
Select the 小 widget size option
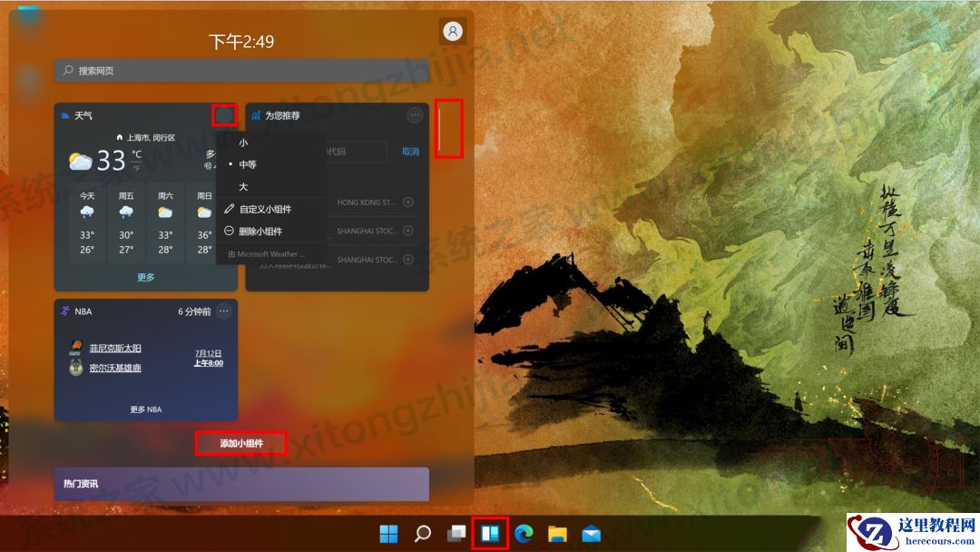point(245,143)
